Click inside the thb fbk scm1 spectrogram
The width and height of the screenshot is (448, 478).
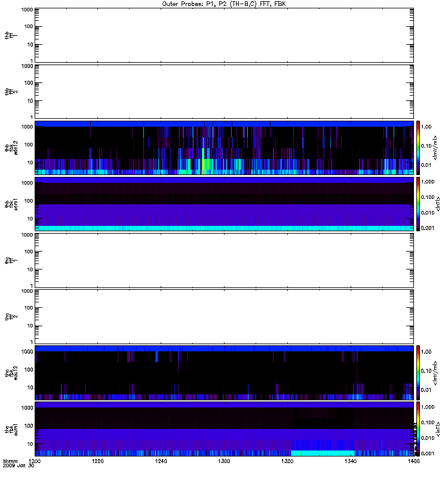(224, 204)
